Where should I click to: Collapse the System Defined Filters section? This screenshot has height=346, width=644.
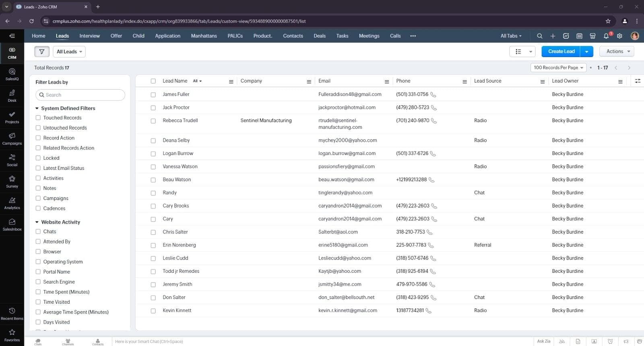[37, 108]
